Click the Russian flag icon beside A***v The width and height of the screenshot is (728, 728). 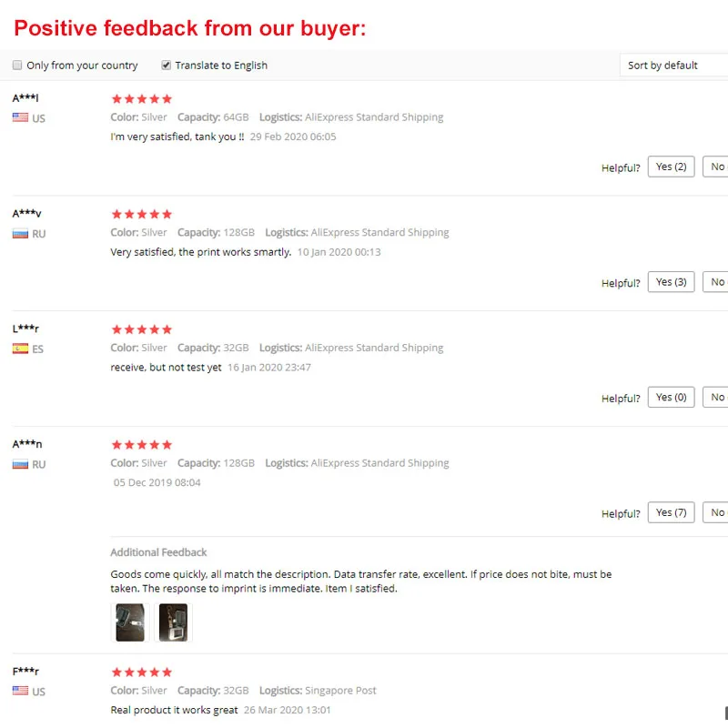pyautogui.click(x=20, y=233)
